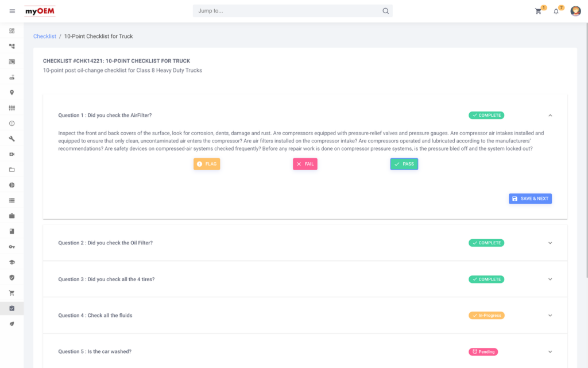Click the In-Progress status badge on Question 4
The image size is (588, 368).
[486, 315]
